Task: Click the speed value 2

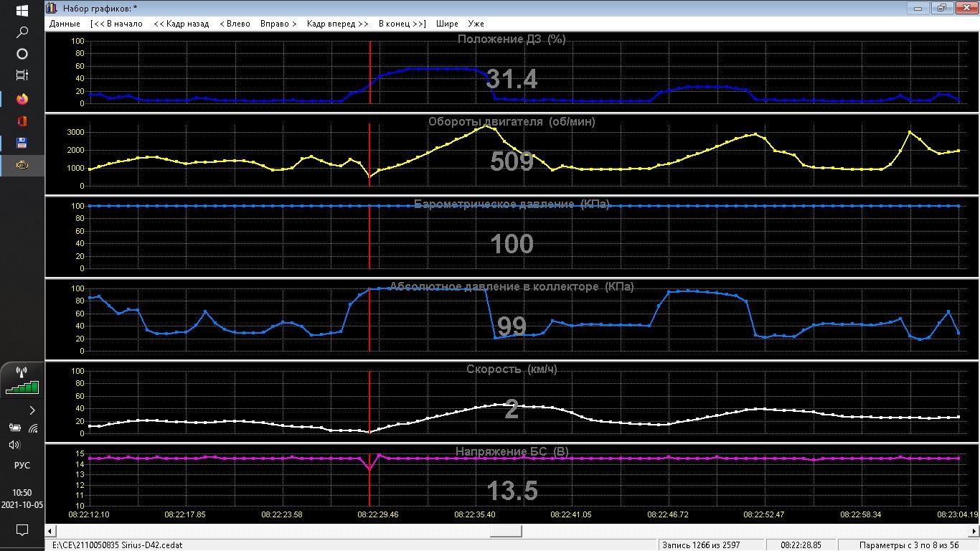Action: click(x=512, y=409)
